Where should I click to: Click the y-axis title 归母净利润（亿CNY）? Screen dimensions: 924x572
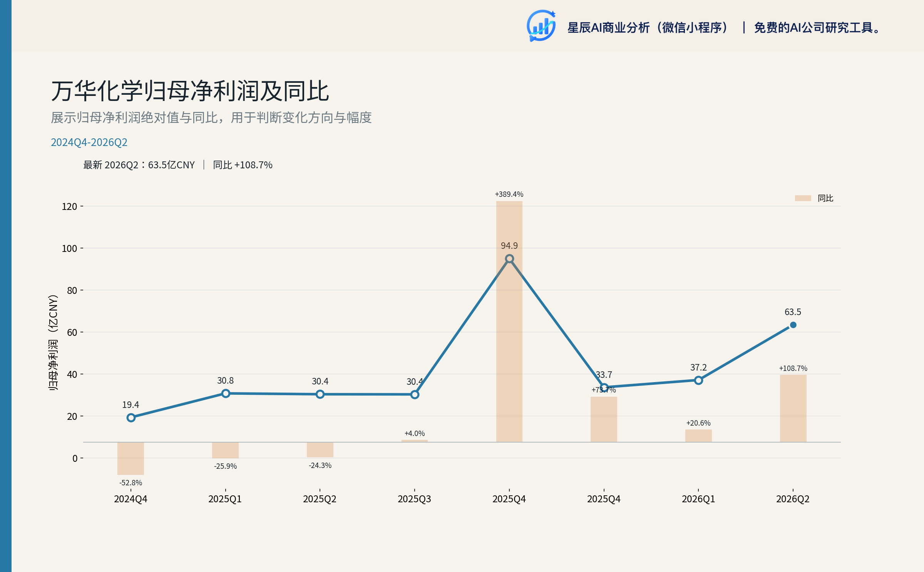tap(53, 343)
